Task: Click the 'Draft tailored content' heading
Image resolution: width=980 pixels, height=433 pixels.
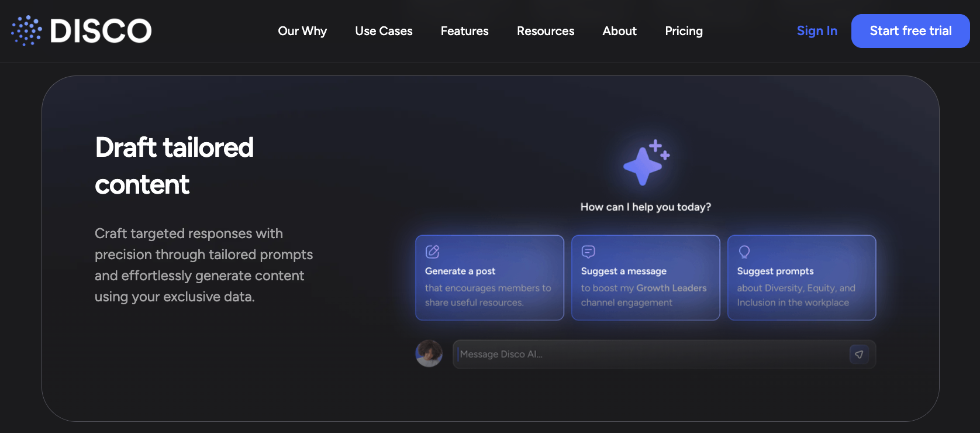Action: (x=174, y=166)
